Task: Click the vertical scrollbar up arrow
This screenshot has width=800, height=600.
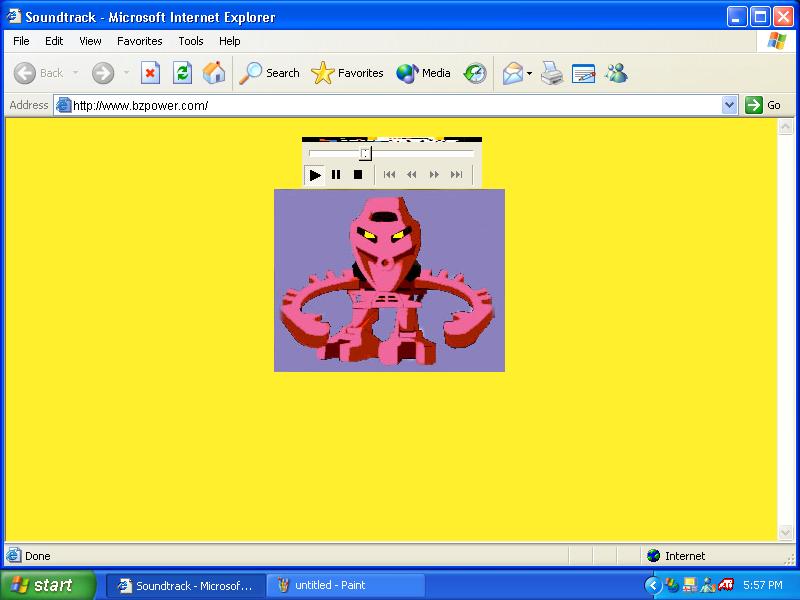Action: [785, 126]
